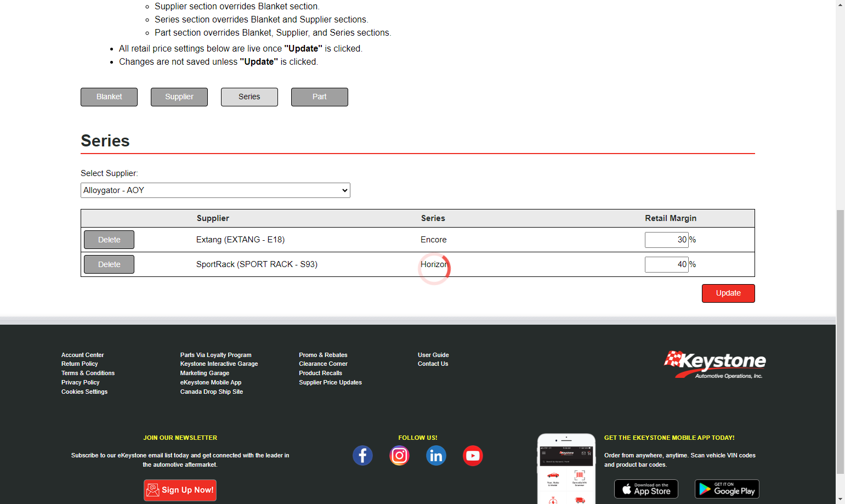Open the eKeystone Mobile App link
The image size is (845, 504).
[211, 383]
